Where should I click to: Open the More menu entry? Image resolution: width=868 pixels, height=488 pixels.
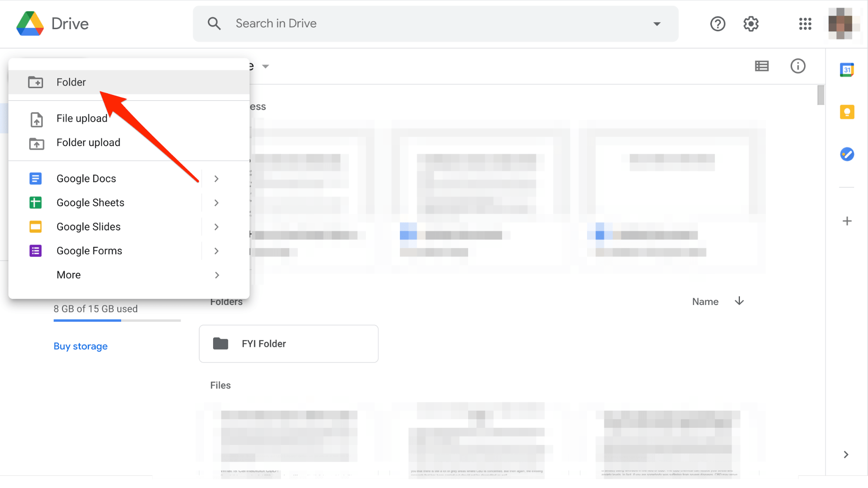pyautogui.click(x=129, y=275)
